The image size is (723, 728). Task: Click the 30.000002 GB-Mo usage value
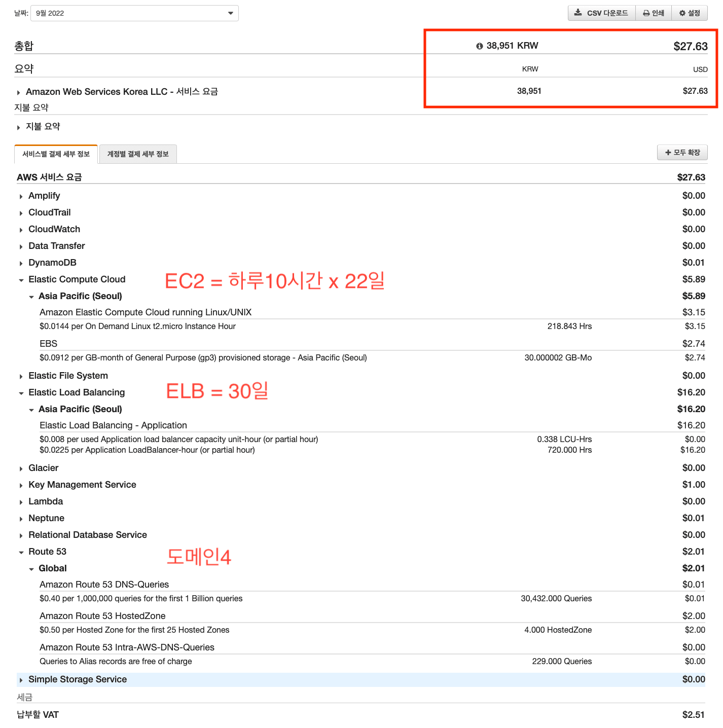[558, 358]
